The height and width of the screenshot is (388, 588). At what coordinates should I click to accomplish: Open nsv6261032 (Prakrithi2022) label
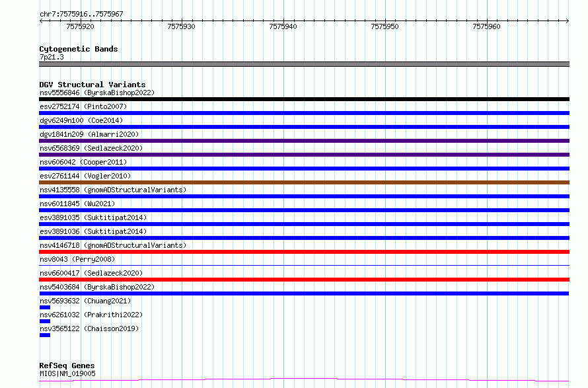click(91, 315)
